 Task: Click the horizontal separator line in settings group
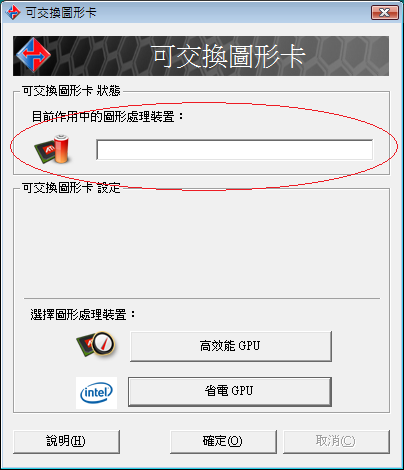point(202,298)
